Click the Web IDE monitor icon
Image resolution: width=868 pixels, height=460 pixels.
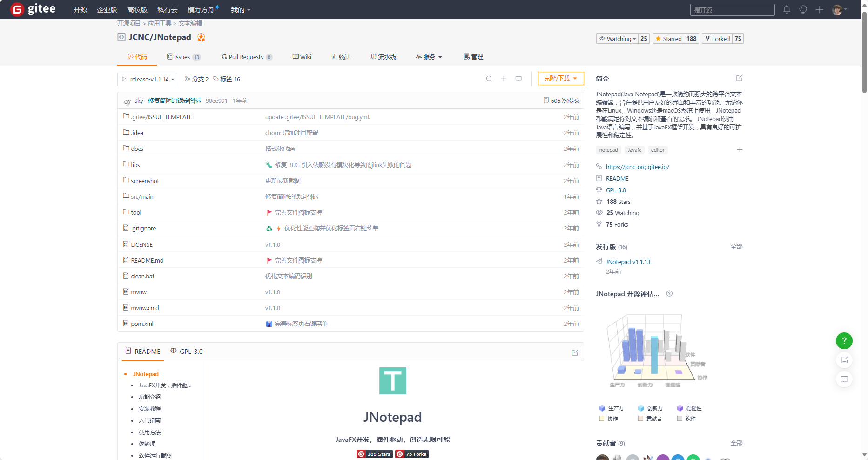click(518, 79)
